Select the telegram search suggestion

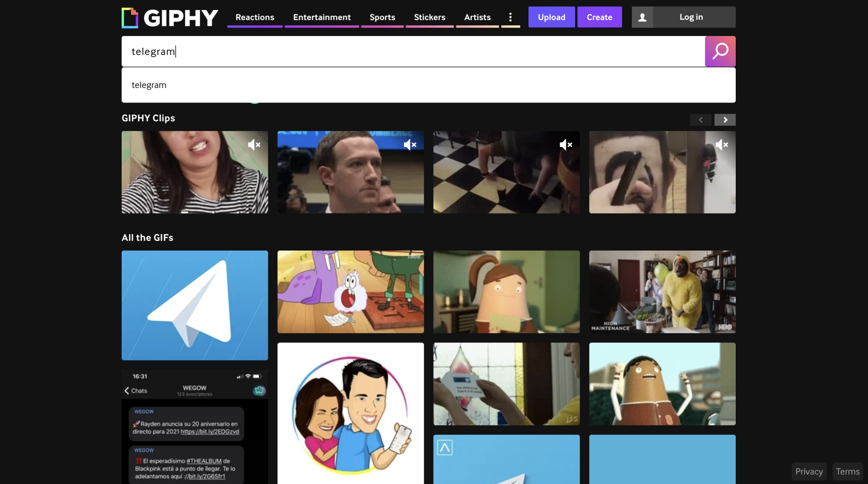click(x=428, y=85)
